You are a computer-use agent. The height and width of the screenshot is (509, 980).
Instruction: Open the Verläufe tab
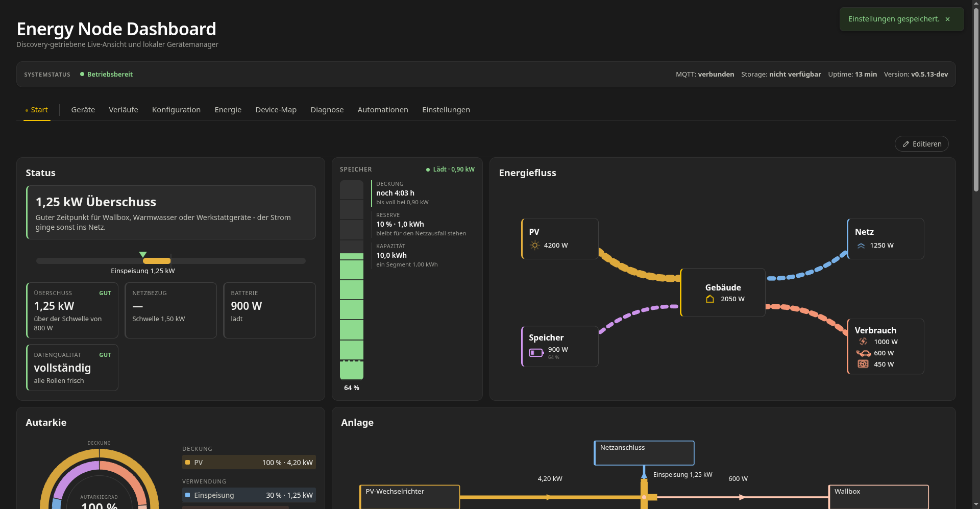tap(124, 110)
